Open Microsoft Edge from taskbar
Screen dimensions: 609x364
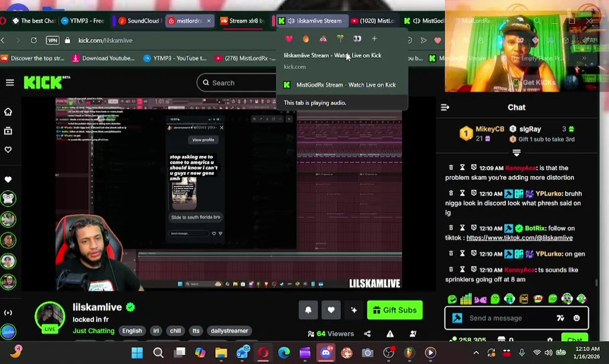284,352
